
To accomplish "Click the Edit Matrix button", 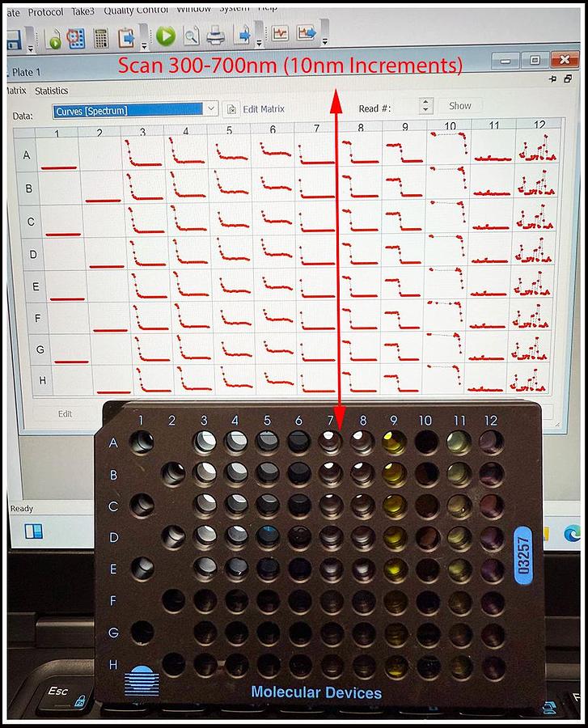I will 255,109.
